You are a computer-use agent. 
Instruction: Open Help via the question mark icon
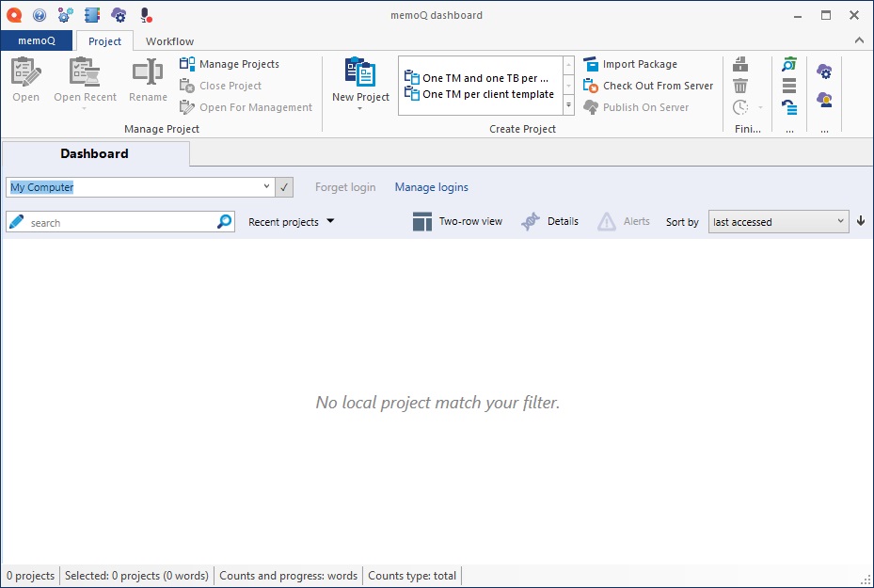[x=39, y=15]
